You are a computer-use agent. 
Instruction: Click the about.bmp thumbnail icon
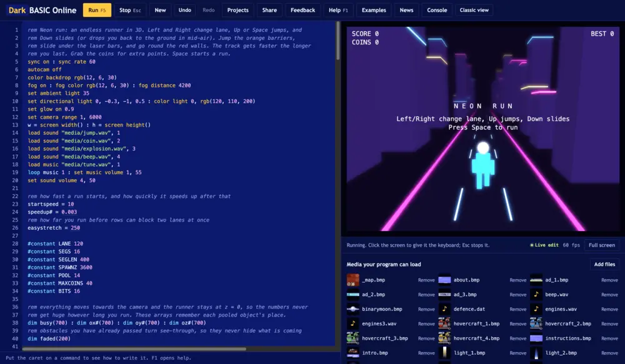click(x=444, y=280)
